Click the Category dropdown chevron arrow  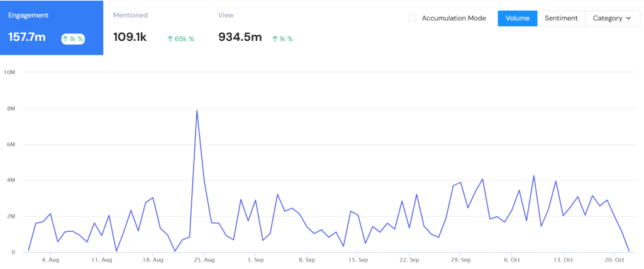[x=628, y=18]
